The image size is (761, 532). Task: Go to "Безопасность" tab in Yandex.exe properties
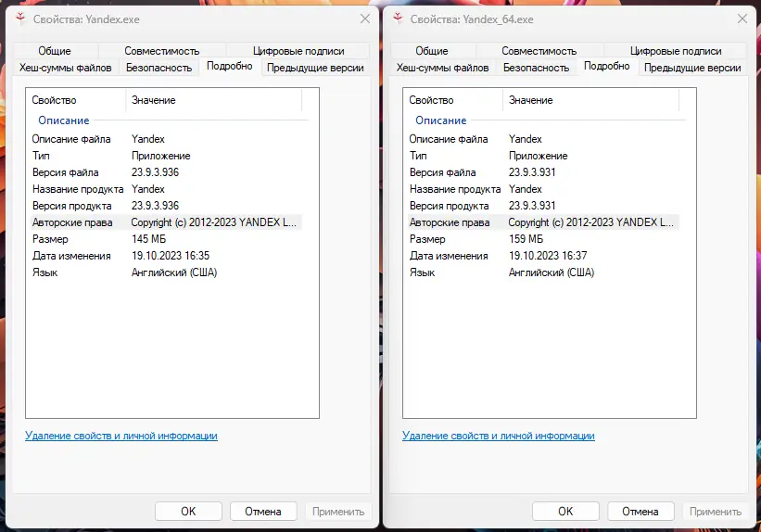tap(159, 68)
